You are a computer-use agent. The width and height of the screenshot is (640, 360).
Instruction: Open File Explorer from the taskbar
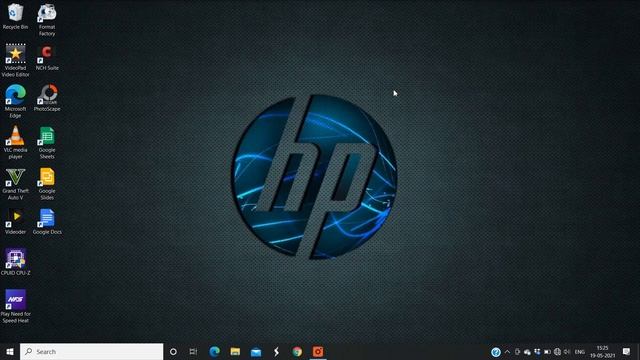[x=235, y=351]
